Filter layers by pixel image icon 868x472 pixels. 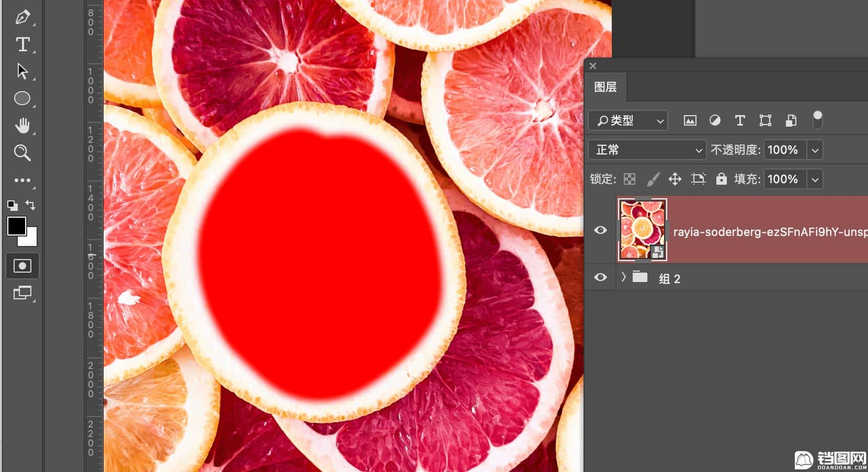click(690, 121)
